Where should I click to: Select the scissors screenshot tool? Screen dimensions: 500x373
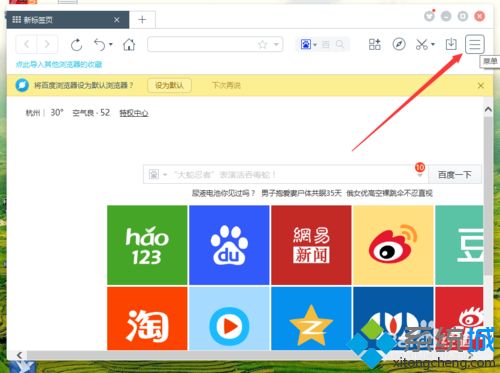point(422,44)
